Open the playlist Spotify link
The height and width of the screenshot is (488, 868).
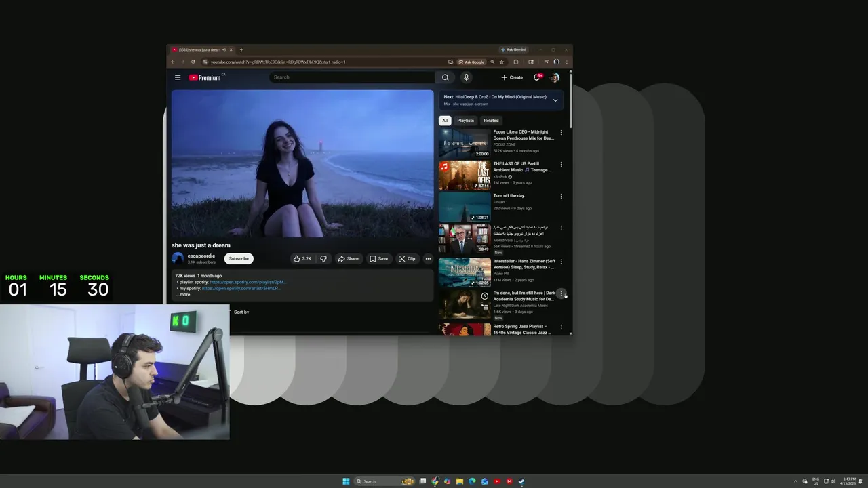pos(248,282)
